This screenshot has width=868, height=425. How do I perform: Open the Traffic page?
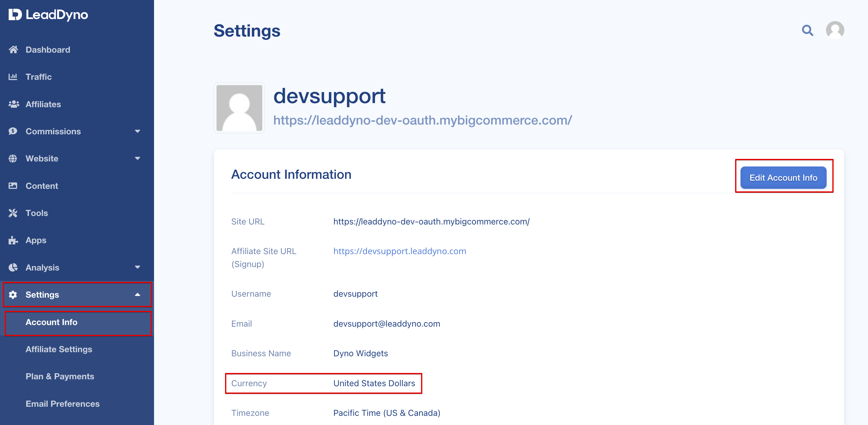39,77
